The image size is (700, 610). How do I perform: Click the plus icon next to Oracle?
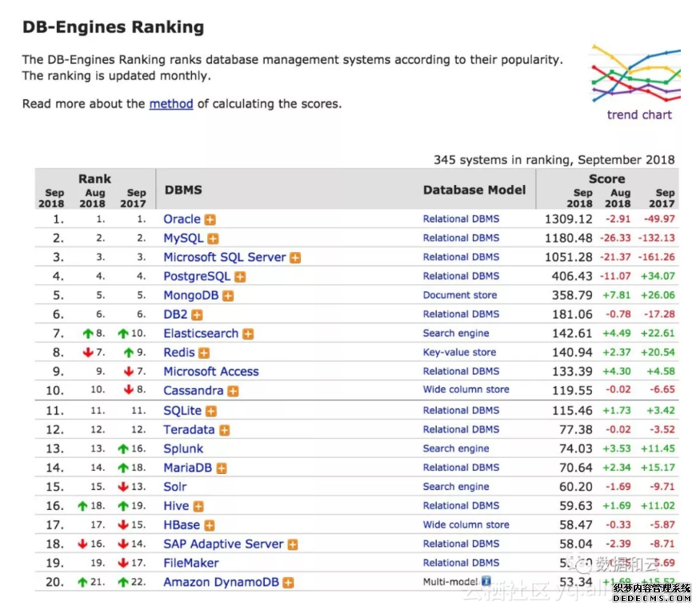[210, 219]
